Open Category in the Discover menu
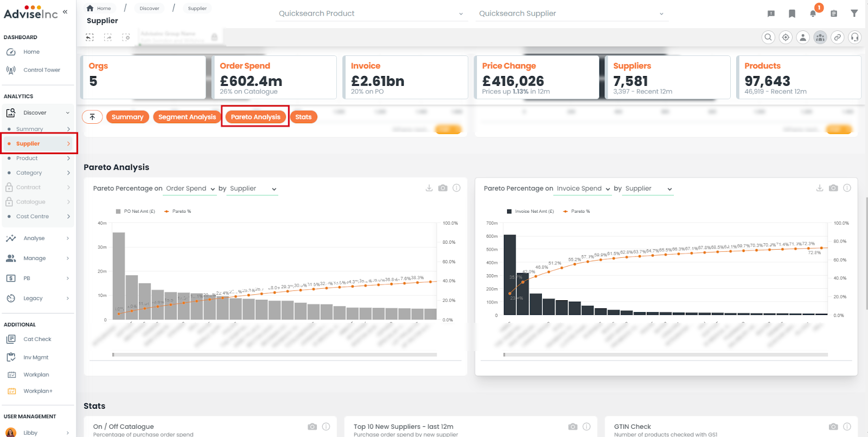Image resolution: width=868 pixels, height=437 pixels. click(39, 173)
